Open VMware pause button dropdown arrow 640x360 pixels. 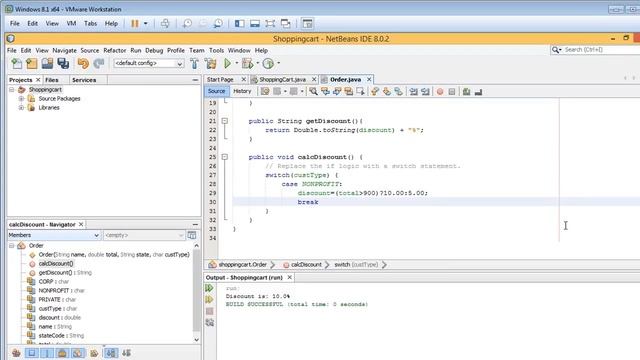145,24
